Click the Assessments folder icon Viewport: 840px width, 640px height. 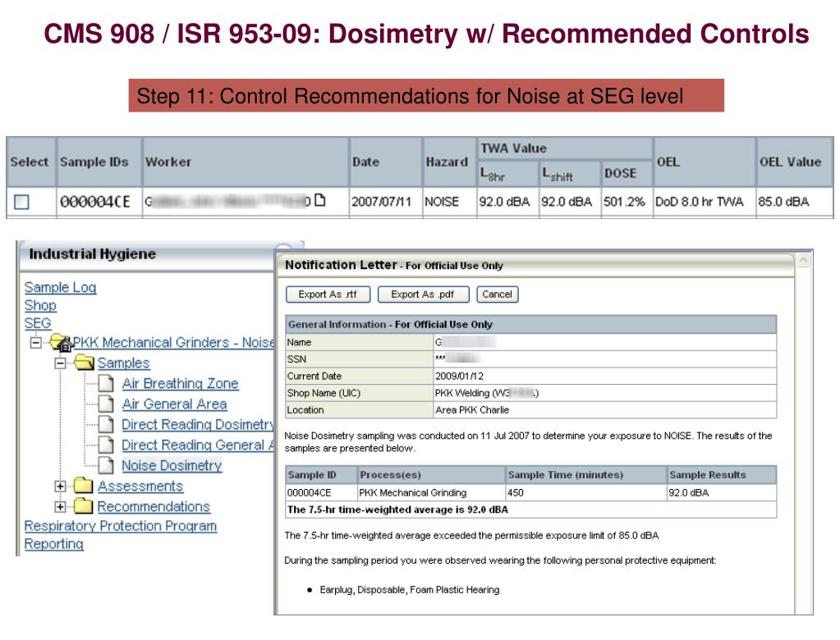pyautogui.click(x=83, y=486)
